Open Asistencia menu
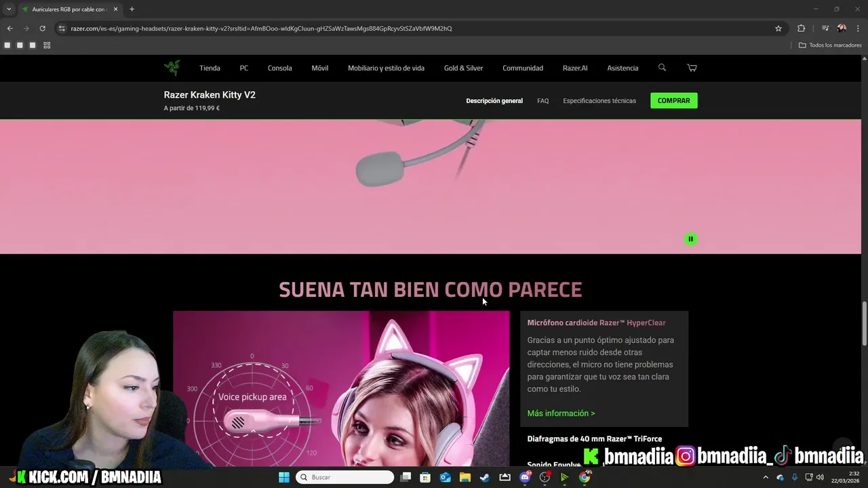Viewport: 868px width, 488px height. [623, 68]
